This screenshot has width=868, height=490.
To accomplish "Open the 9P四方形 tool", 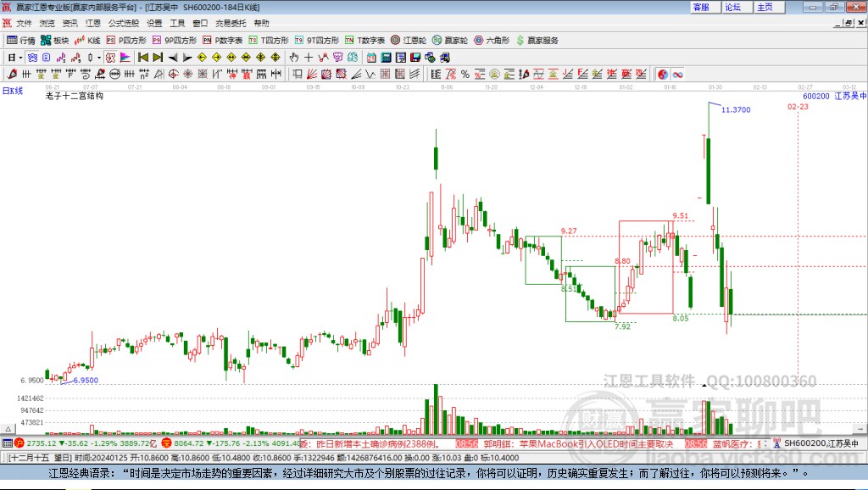I will pyautogui.click(x=175, y=41).
